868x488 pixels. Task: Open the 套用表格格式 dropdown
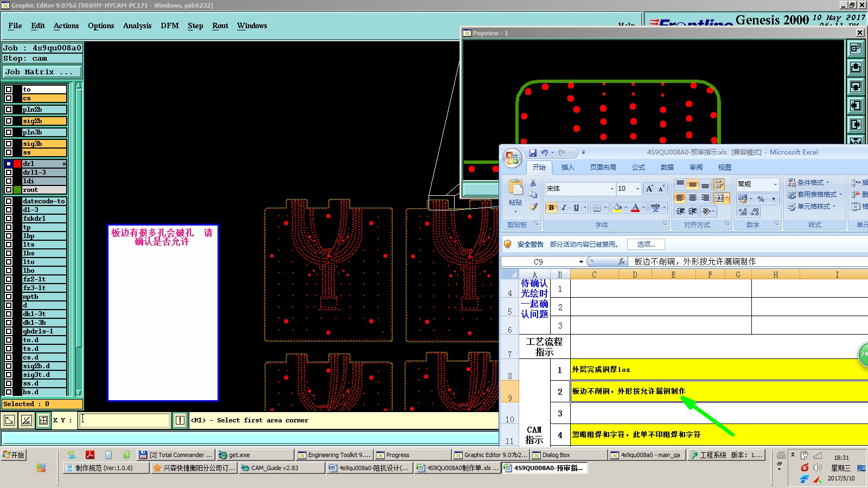point(815,195)
